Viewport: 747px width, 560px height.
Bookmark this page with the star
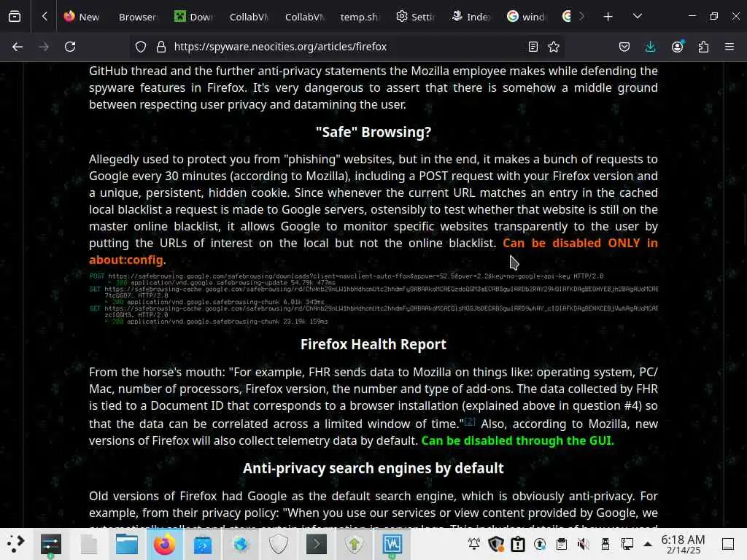(x=554, y=47)
